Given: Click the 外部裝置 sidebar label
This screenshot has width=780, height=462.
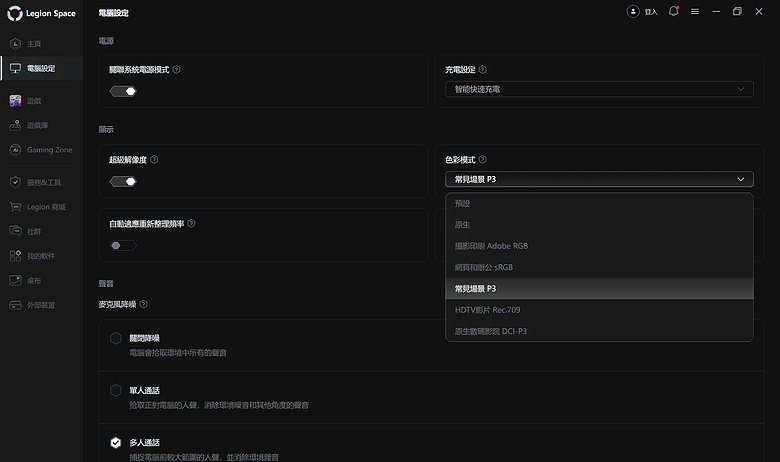Looking at the screenshot, I should click(x=41, y=305).
